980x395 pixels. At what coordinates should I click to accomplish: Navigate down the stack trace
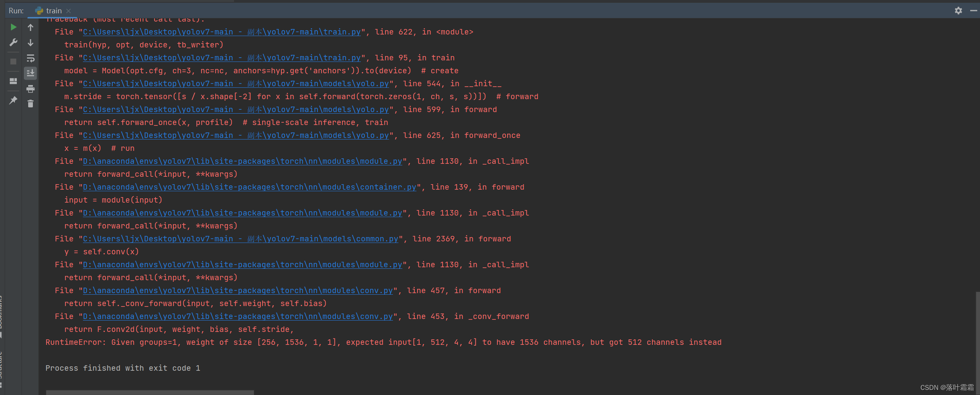(x=30, y=42)
